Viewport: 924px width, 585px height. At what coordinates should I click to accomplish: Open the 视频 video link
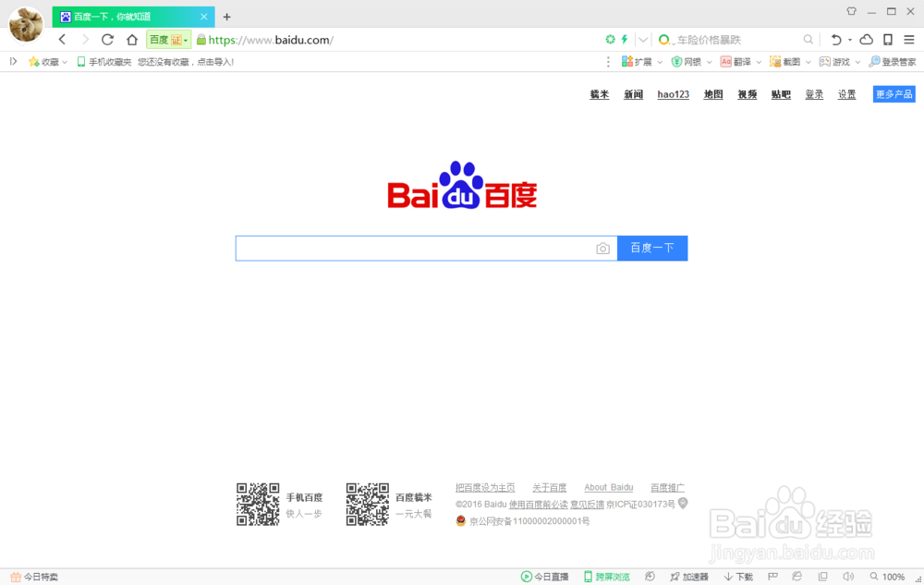(x=748, y=94)
